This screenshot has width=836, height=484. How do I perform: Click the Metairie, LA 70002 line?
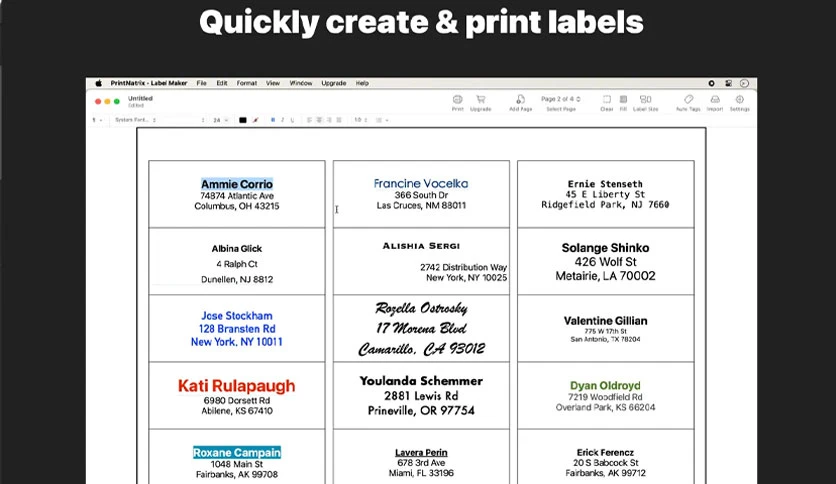pos(605,276)
